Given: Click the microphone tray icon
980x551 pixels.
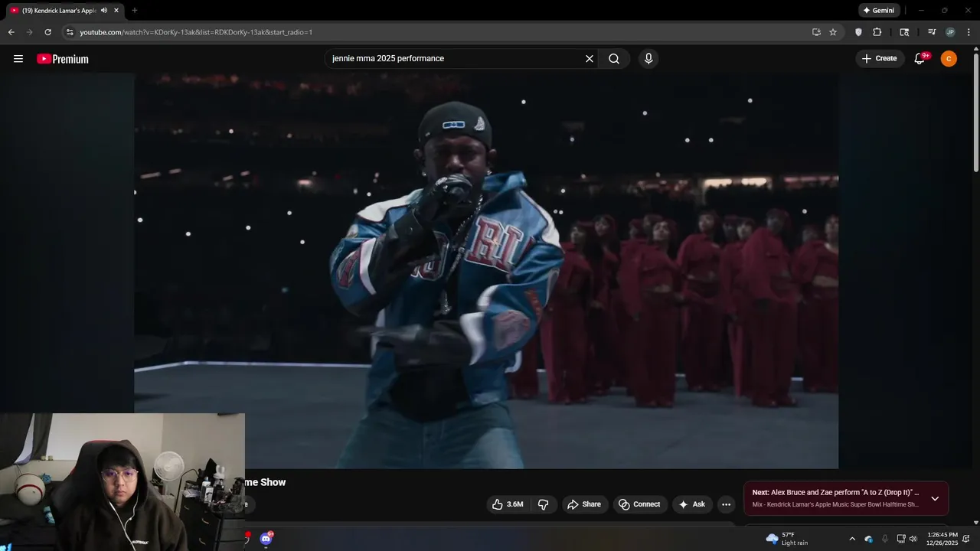Looking at the screenshot, I should pos(885,539).
